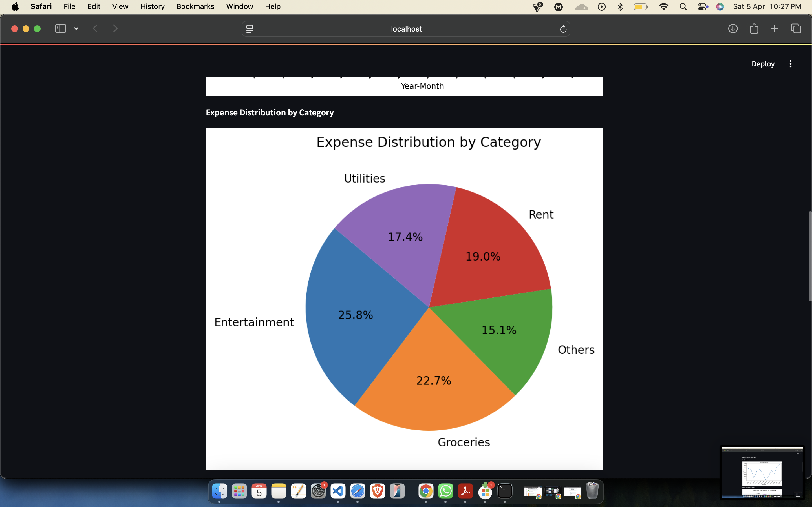Open the screenshot preview thumbnail
The height and width of the screenshot is (507, 812).
pos(762,472)
